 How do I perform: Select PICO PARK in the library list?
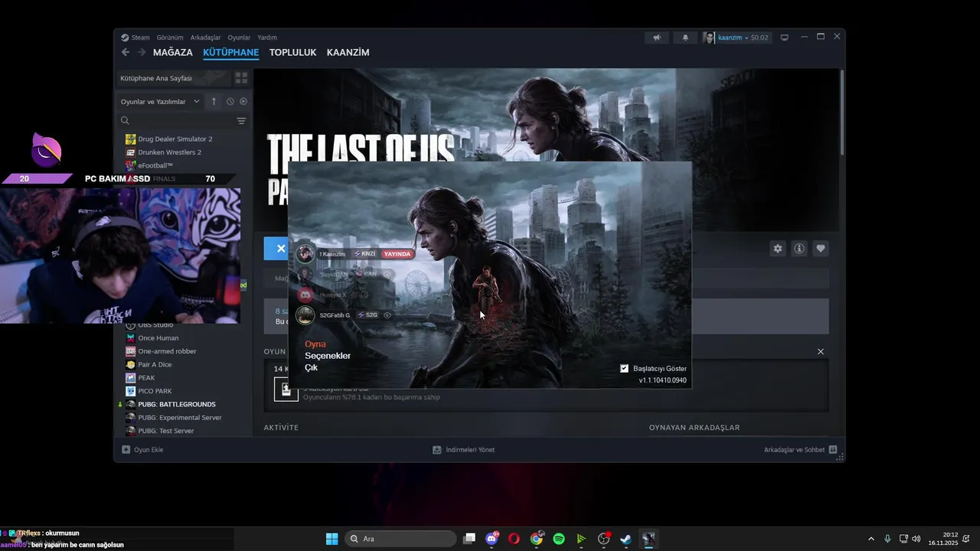point(155,391)
